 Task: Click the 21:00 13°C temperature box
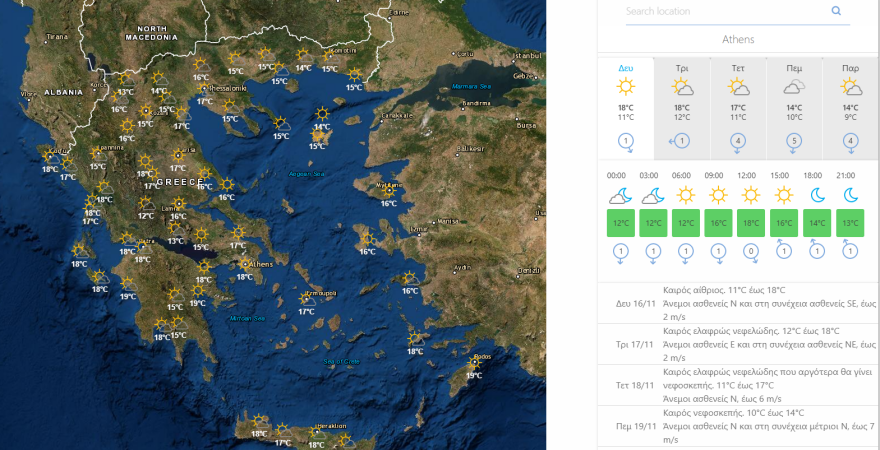pyautogui.click(x=850, y=223)
